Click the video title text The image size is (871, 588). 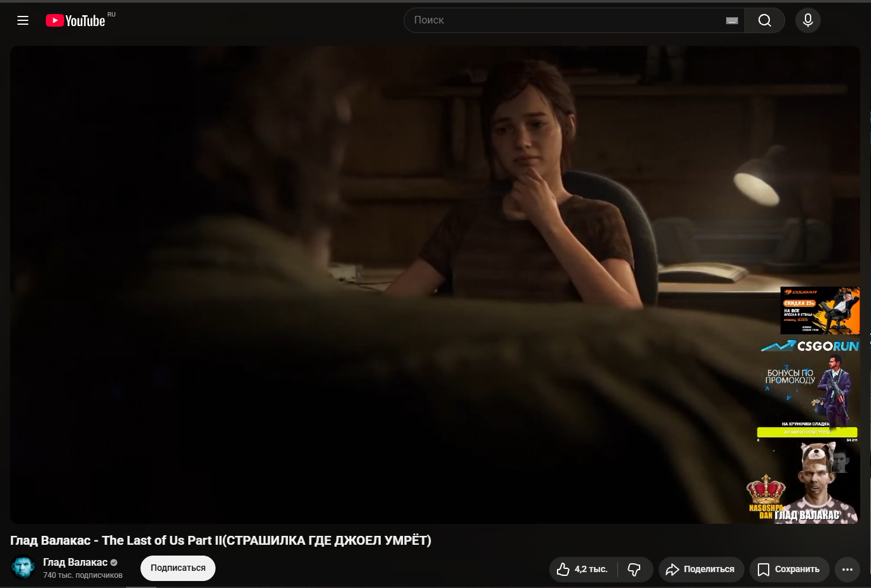[x=221, y=540]
